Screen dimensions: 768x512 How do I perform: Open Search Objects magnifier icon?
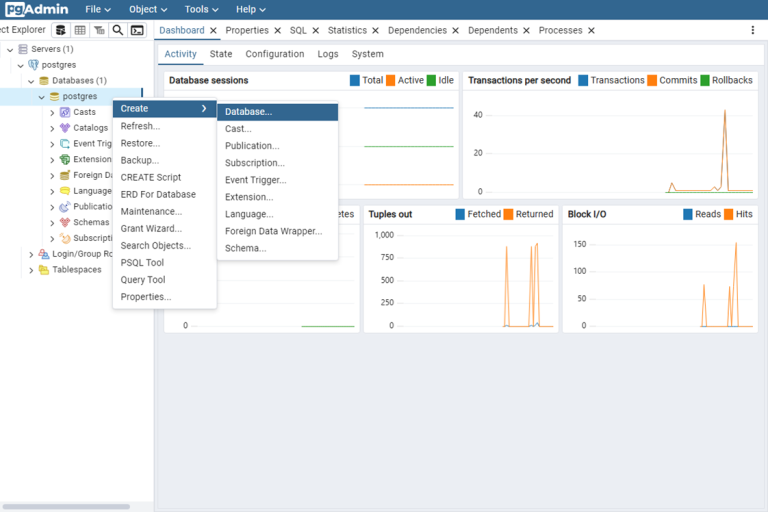[118, 30]
